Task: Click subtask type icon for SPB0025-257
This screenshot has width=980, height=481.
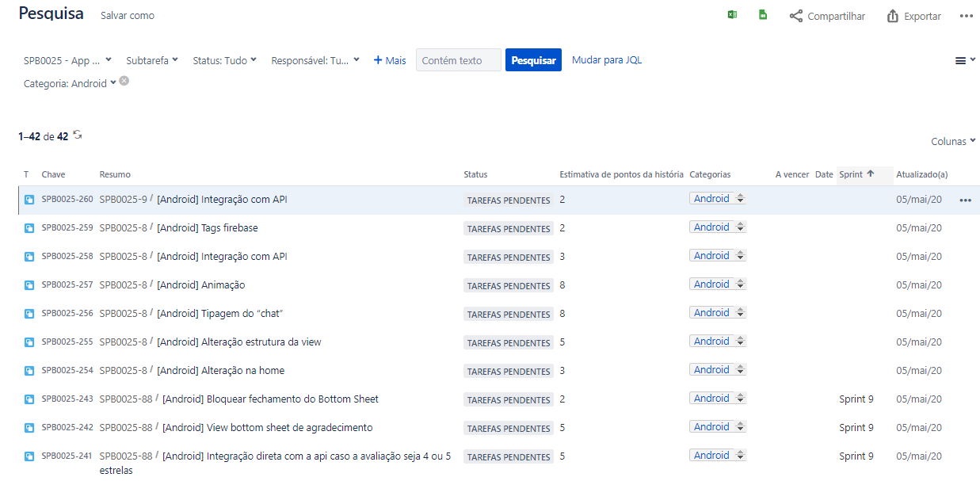Action: [x=29, y=285]
